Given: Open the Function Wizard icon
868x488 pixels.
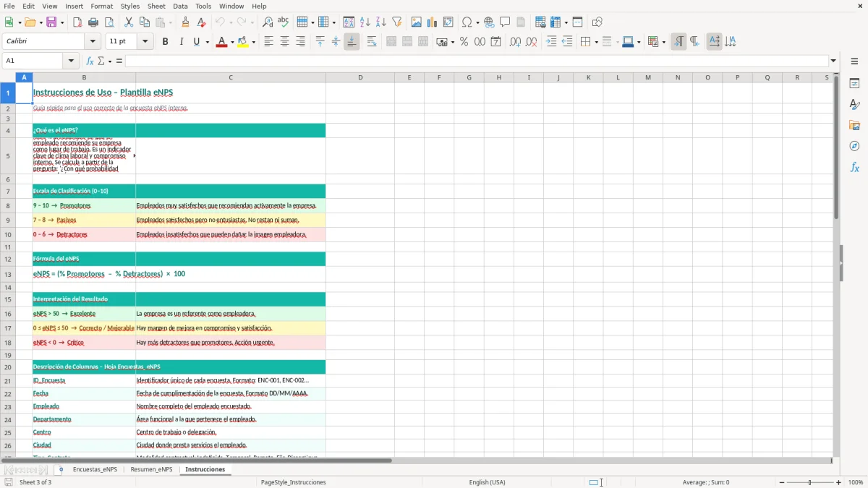Looking at the screenshot, I should click(x=90, y=61).
